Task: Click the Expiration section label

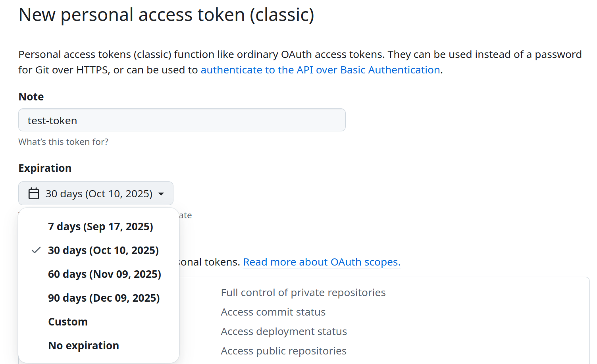Action: (x=45, y=168)
